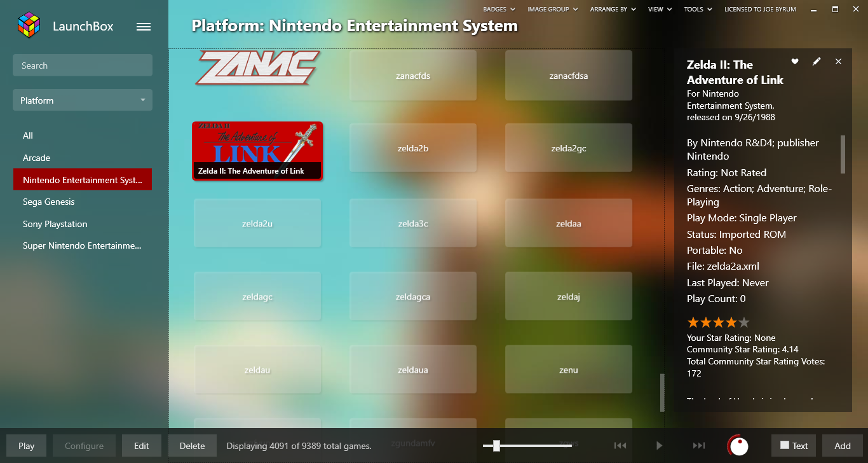This screenshot has height=463, width=868.
Task: Select the zeldagca game tile
Action: click(413, 296)
